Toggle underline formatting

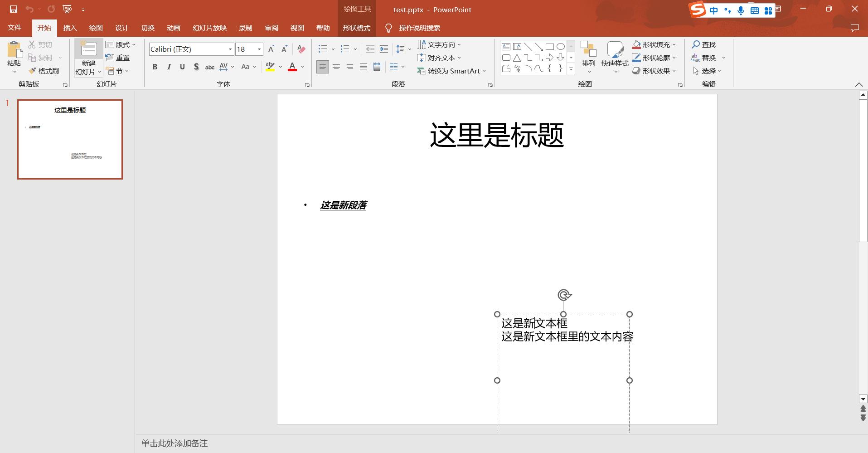point(182,67)
